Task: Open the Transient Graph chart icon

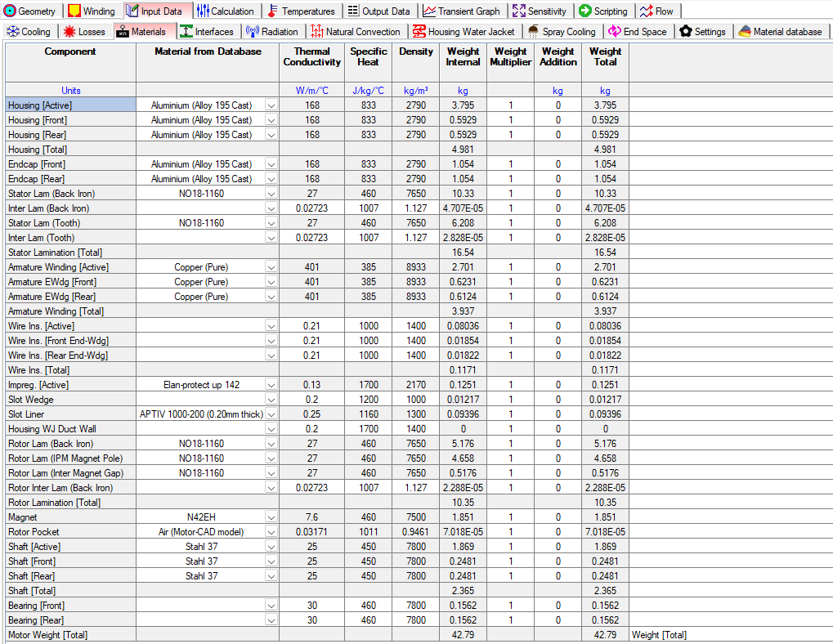Action: (x=429, y=11)
